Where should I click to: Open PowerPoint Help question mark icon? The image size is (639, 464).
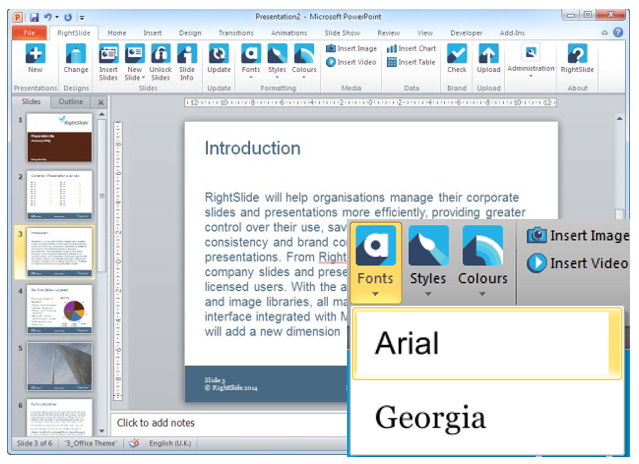(618, 32)
